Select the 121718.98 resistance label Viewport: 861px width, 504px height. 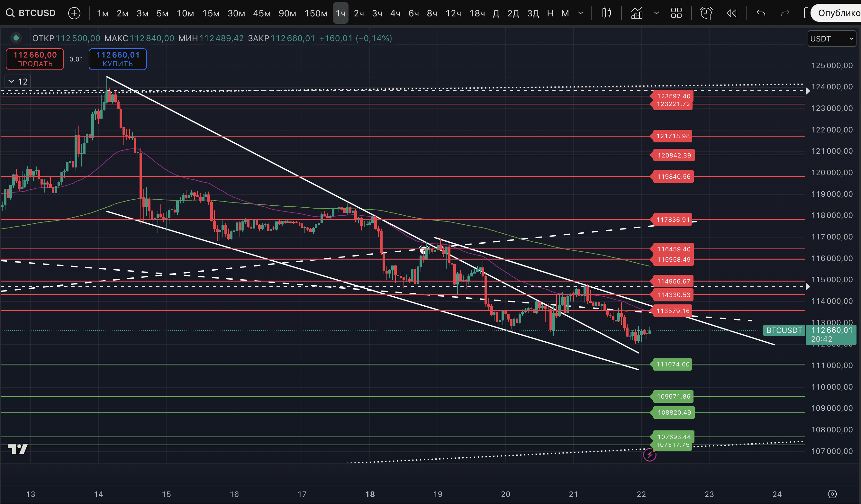(673, 136)
